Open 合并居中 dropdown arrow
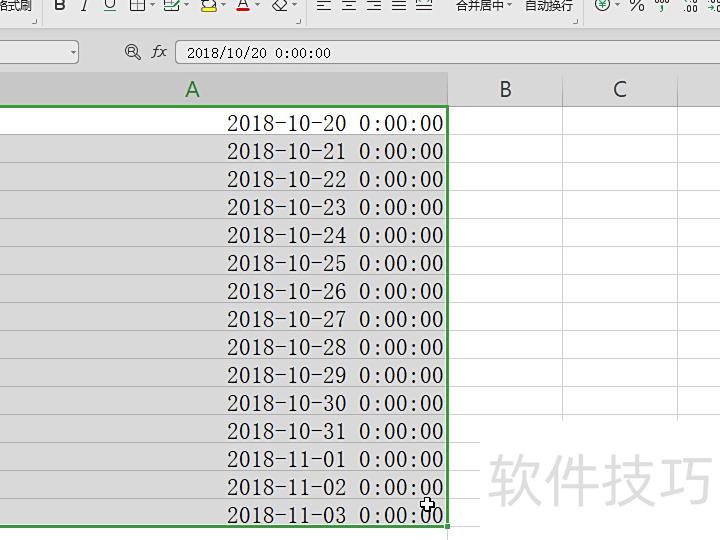Image resolution: width=720 pixels, height=540 pixels. pyautogui.click(x=509, y=5)
